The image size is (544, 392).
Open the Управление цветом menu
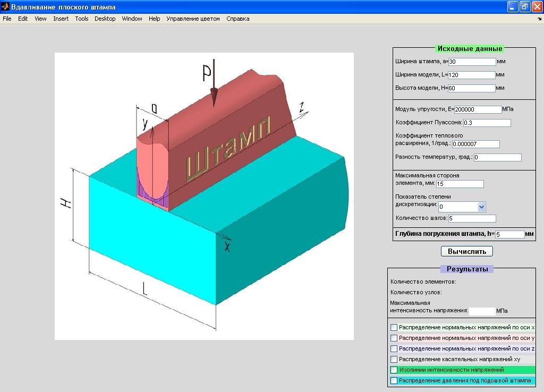click(x=193, y=19)
